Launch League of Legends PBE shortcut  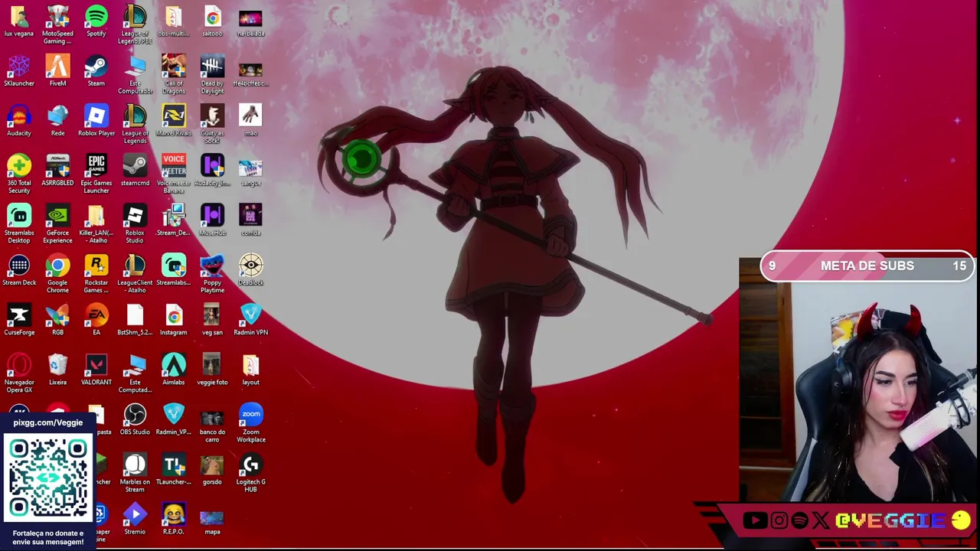pos(135,24)
